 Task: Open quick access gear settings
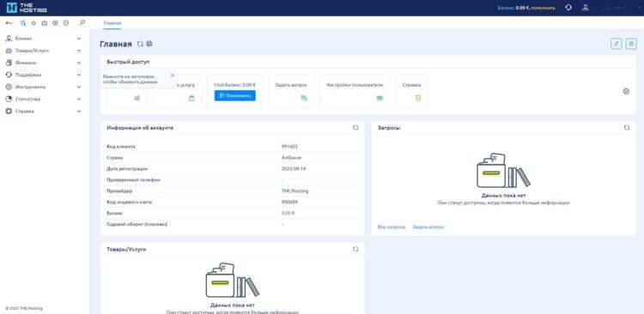(x=626, y=91)
